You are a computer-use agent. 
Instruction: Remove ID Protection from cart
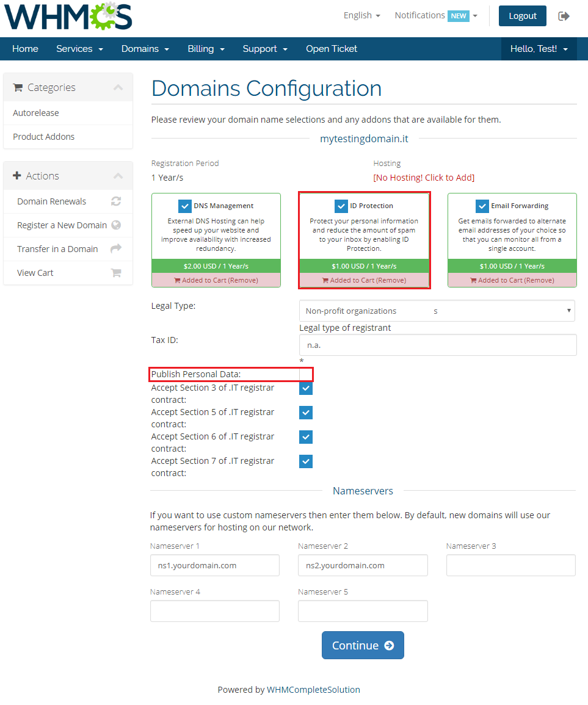(364, 280)
